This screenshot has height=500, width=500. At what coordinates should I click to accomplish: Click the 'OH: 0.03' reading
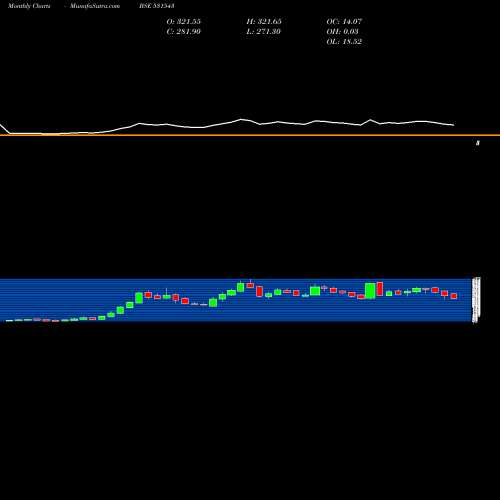tap(342, 32)
